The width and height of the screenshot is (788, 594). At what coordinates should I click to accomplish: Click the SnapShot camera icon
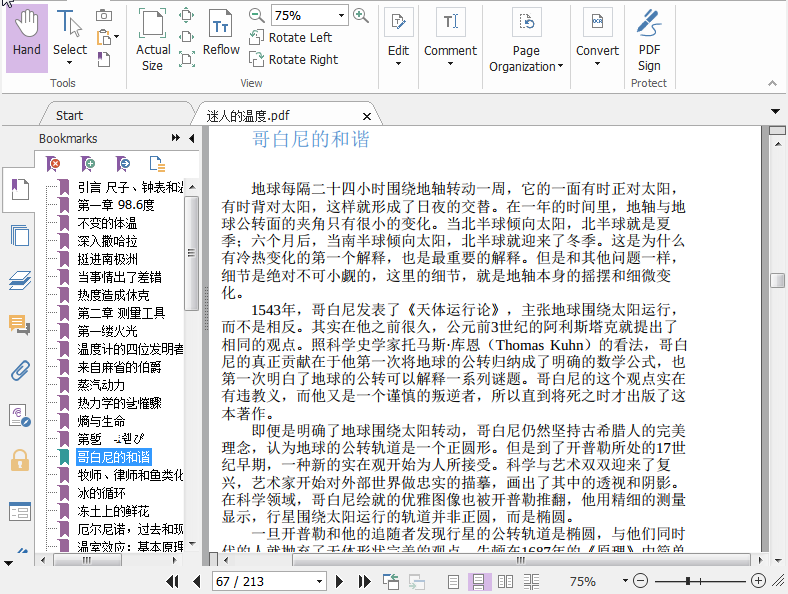104,15
